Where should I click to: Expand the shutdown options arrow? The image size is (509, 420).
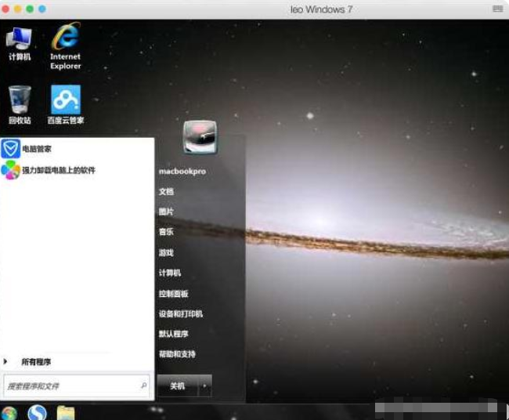point(205,386)
